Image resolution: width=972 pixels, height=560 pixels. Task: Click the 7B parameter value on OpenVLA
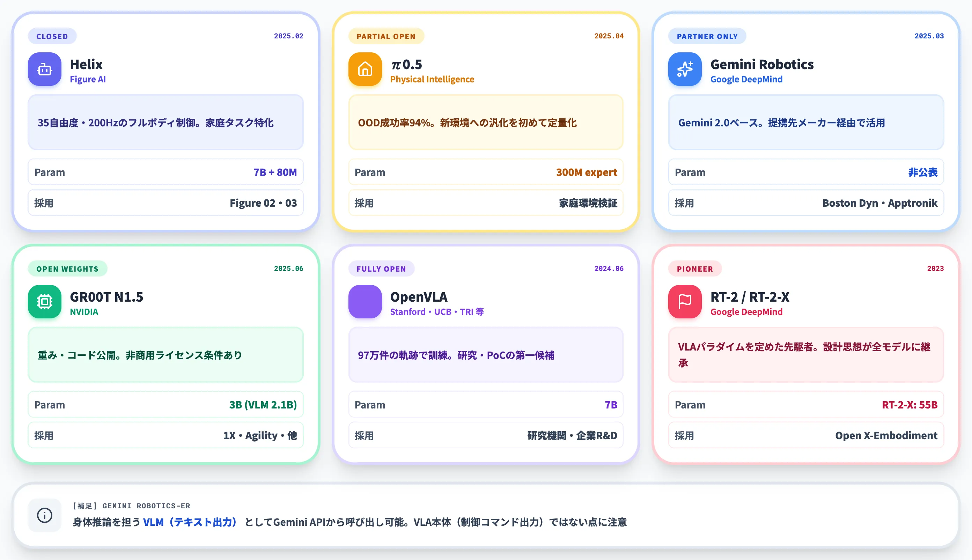tap(611, 405)
